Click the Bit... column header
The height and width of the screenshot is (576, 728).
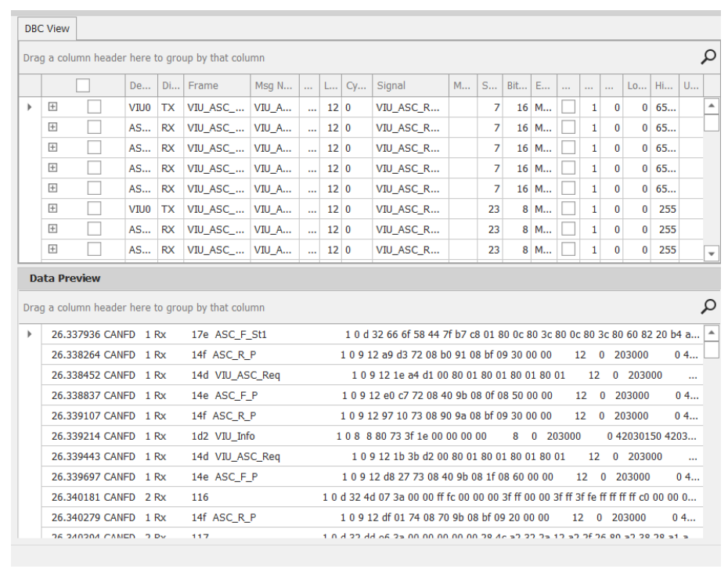[517, 85]
